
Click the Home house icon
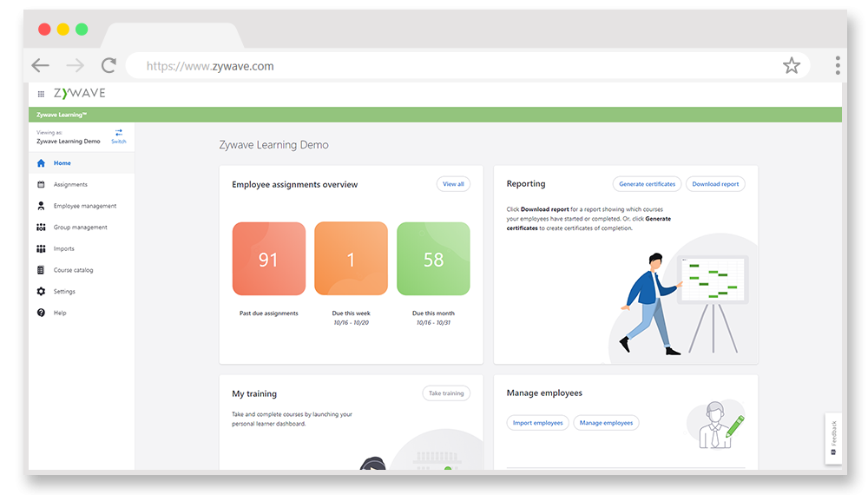tap(41, 162)
